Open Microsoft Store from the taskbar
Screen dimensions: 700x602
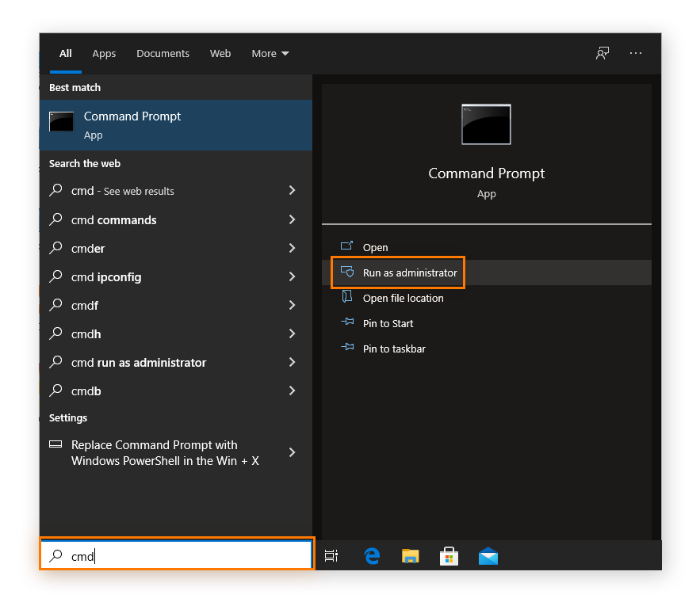(x=449, y=556)
